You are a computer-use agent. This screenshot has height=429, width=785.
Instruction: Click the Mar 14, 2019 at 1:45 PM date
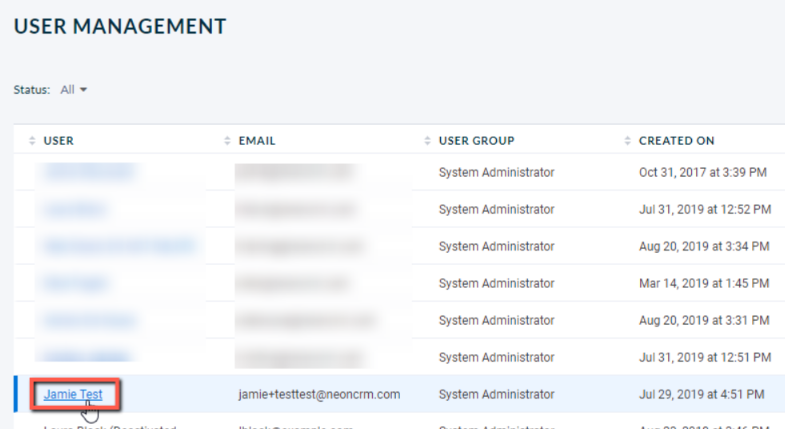pos(704,283)
